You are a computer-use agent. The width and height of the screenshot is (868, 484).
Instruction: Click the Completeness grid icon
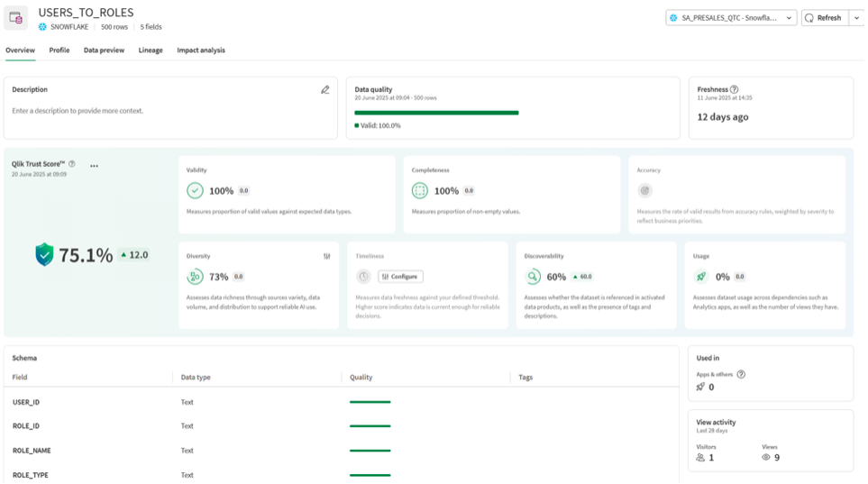pos(420,191)
